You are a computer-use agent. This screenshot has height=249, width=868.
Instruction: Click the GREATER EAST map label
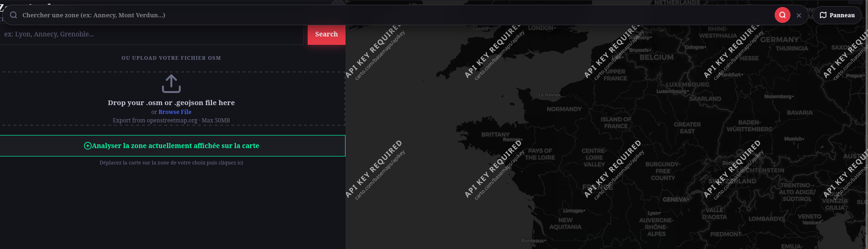687,128
